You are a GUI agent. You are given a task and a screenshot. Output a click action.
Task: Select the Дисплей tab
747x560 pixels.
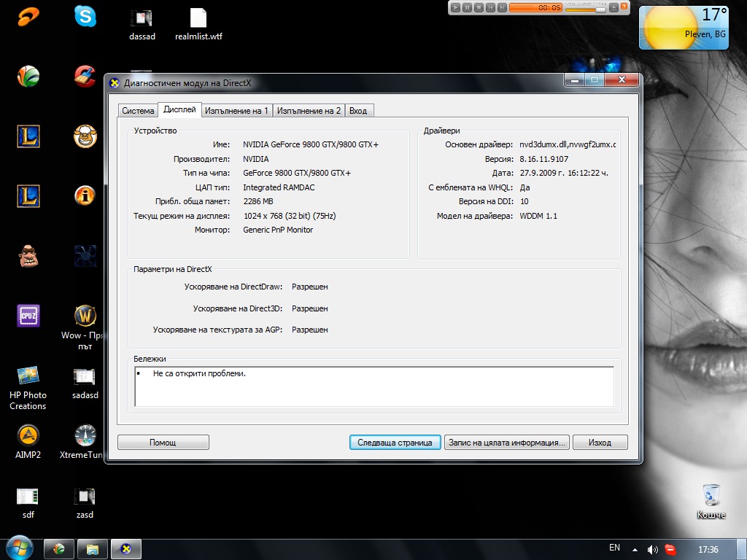click(179, 109)
